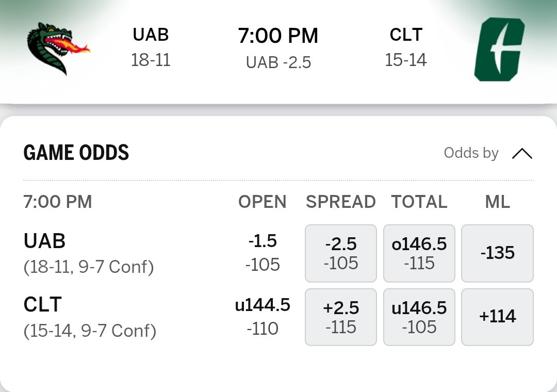Image resolution: width=557 pixels, height=392 pixels.
Task: Click the ML column header
Action: coord(497,202)
